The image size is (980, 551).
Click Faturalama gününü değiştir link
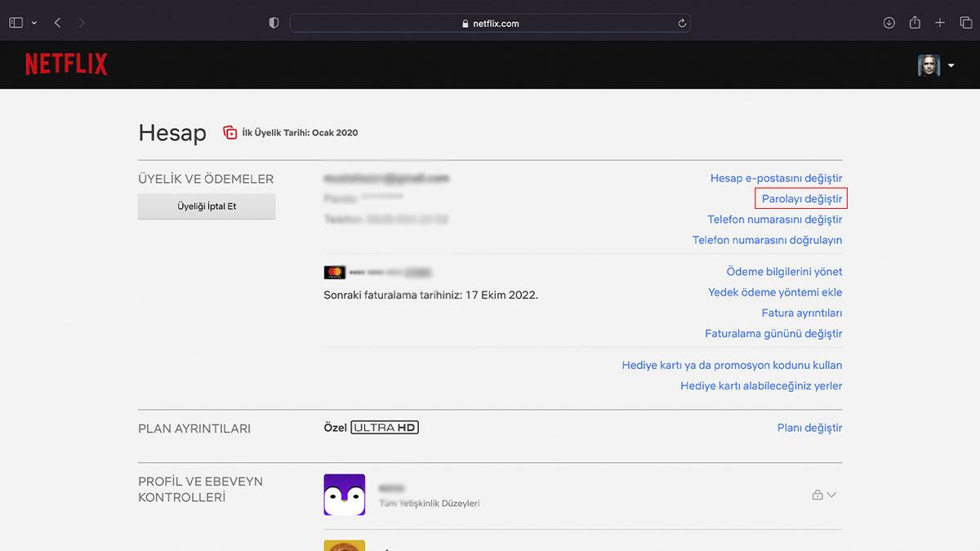coord(773,333)
